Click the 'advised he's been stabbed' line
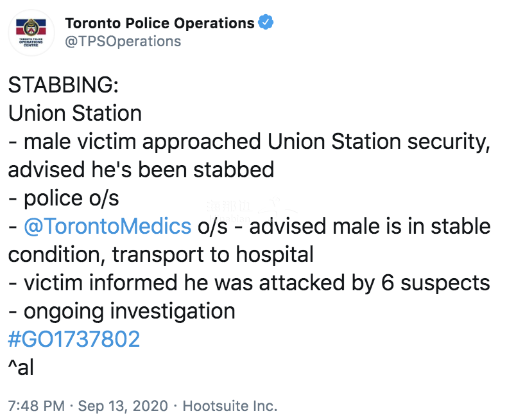507x420 pixels. pyautogui.click(x=141, y=170)
